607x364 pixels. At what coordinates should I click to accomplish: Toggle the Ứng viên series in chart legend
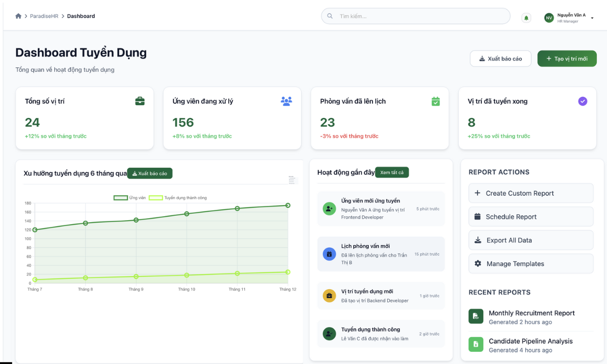point(130,198)
